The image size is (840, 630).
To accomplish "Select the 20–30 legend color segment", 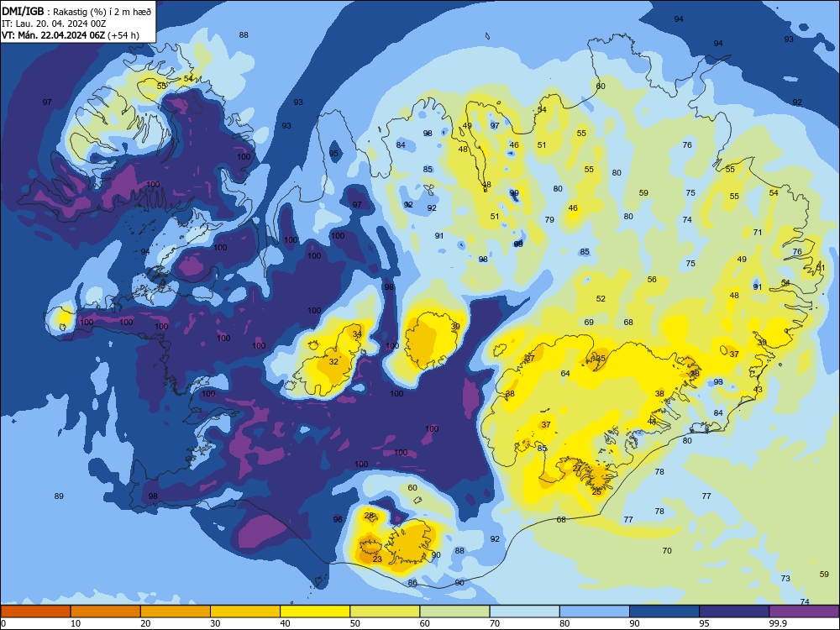I will pos(176,612).
